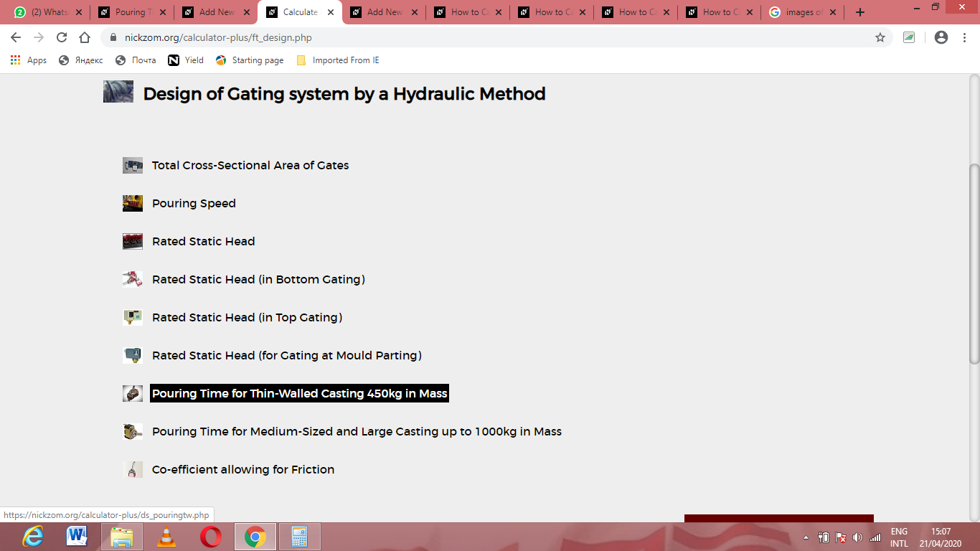Click the thumbnail icon beside plain Rated Static Head
This screenshot has height=551, width=980.
(133, 242)
